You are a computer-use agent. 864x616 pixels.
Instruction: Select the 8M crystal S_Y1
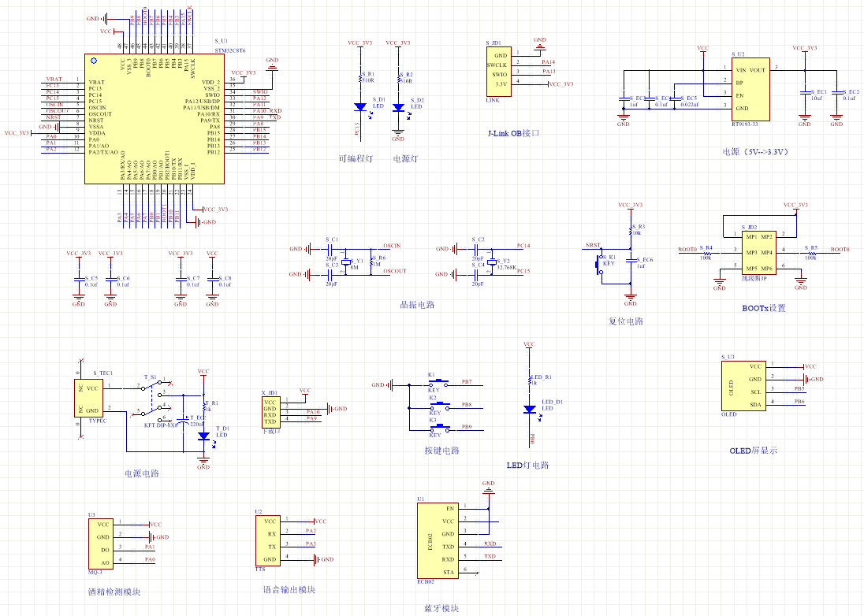345,263
